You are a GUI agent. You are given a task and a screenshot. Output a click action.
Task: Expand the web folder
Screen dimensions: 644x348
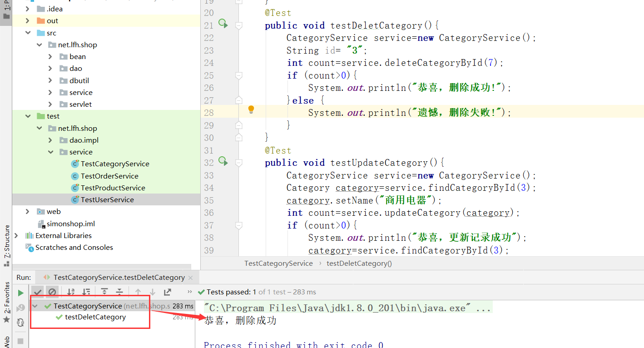(27, 211)
